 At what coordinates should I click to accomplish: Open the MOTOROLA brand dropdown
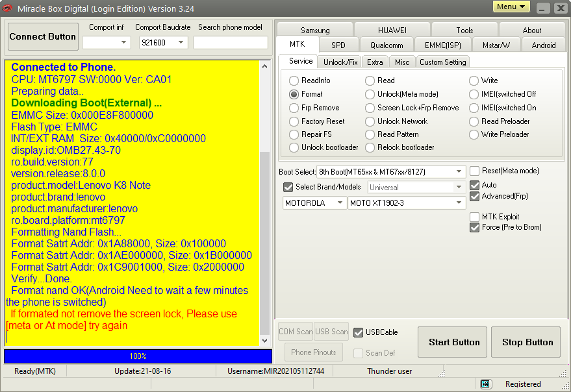coord(314,202)
